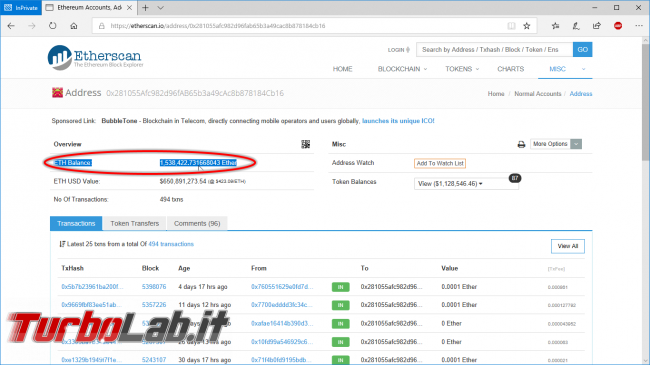Add page to favorites star icon
The height and width of the screenshot is (365, 650).
coord(527,26)
